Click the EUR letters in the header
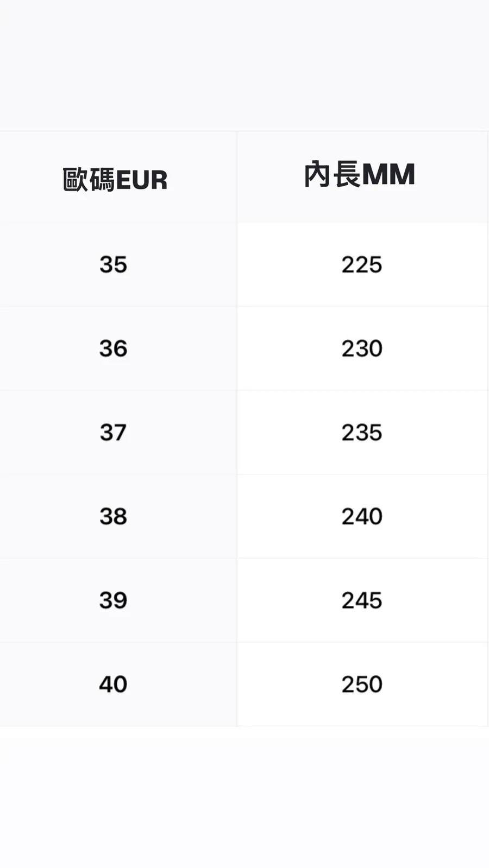Image resolution: width=489 pixels, height=868 pixels. coord(142,180)
